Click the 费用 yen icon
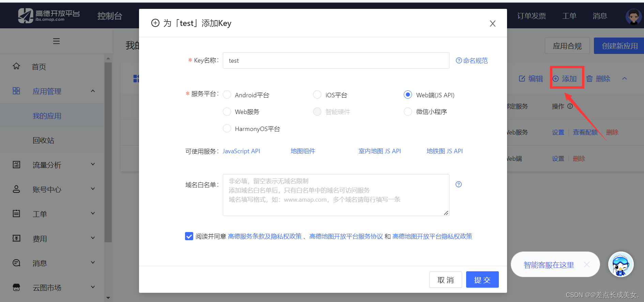The image size is (644, 302). tap(16, 238)
